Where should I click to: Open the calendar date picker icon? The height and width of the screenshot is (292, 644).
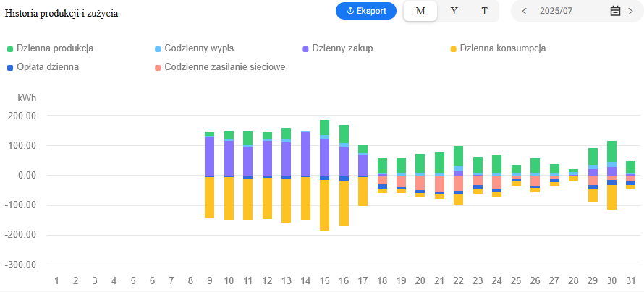[x=615, y=12]
